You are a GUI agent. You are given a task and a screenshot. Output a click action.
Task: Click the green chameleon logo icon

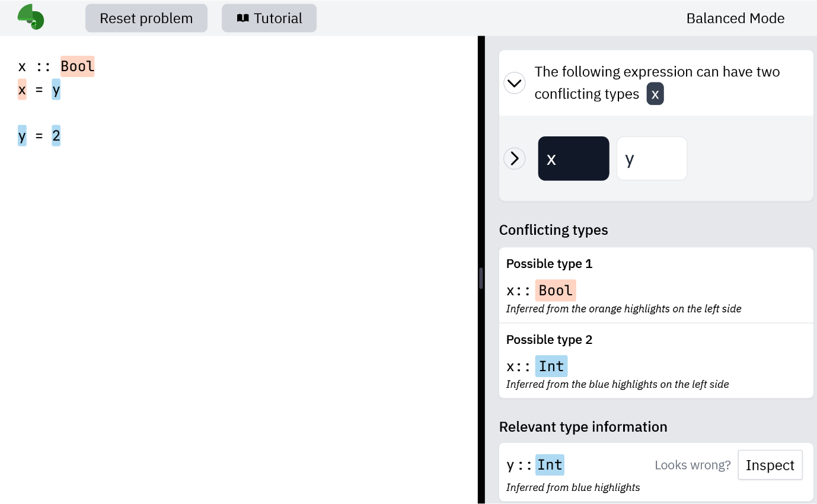point(31,17)
